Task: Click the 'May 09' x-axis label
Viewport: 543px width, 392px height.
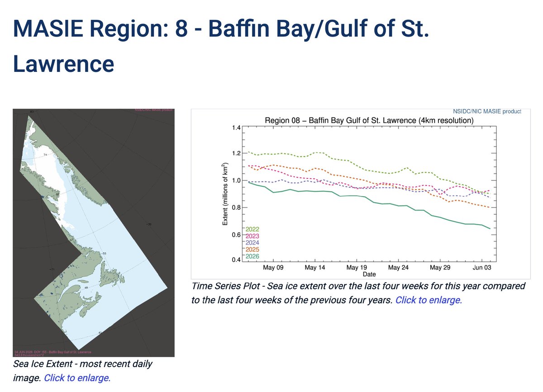Action: click(273, 268)
